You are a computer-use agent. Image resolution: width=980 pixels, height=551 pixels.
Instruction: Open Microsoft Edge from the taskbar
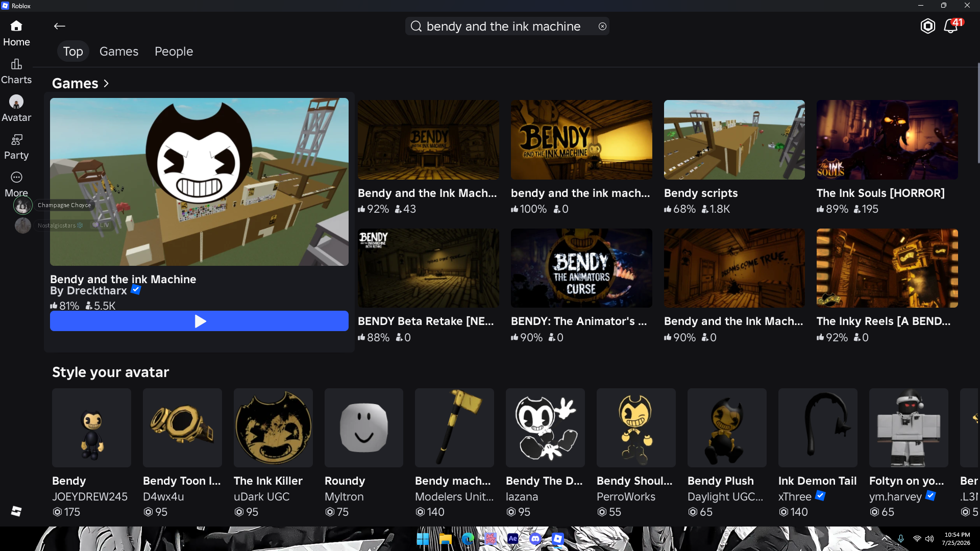point(468,539)
